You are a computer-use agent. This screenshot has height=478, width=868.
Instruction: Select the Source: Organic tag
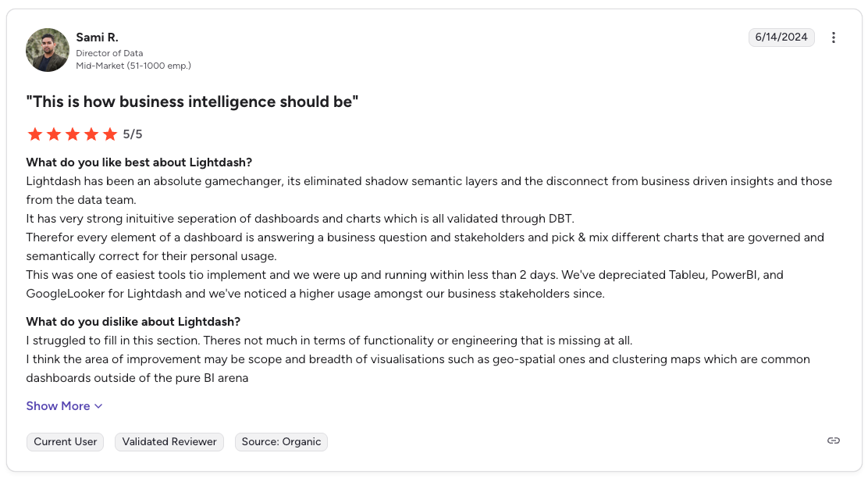(281, 442)
